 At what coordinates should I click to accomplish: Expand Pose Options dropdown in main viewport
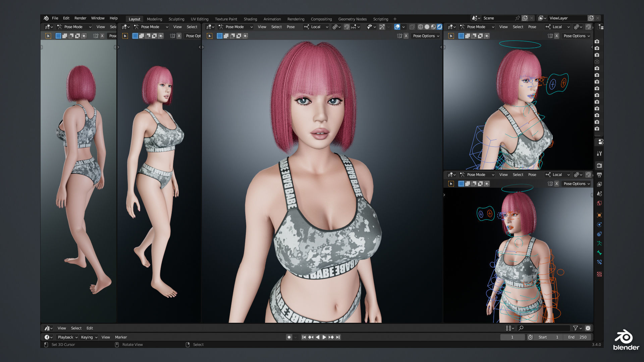pos(426,36)
